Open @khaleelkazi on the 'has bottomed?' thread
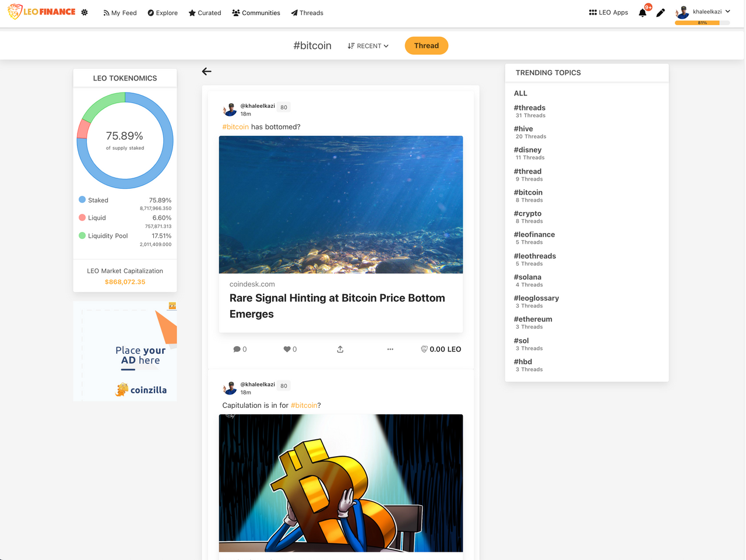 [258, 106]
